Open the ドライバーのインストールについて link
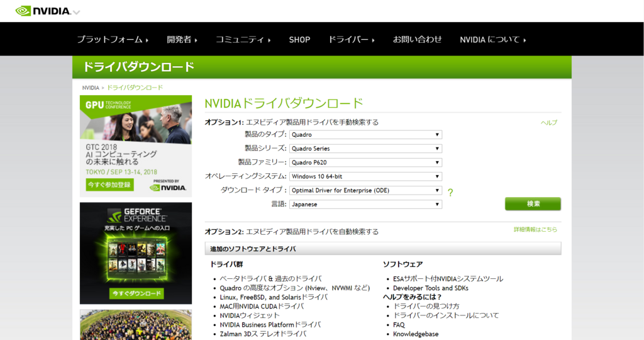 pyautogui.click(x=446, y=315)
